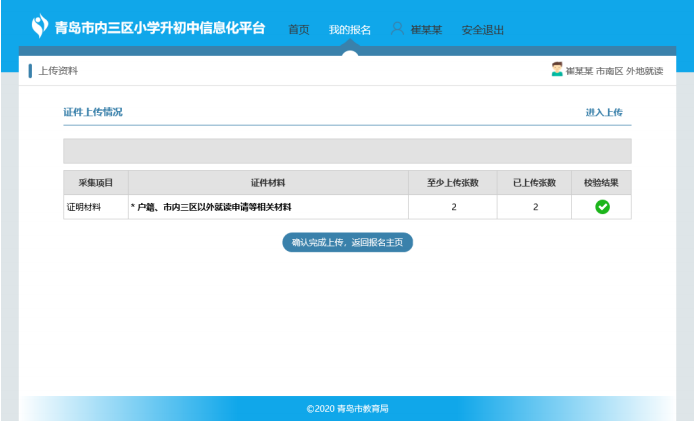The height and width of the screenshot is (425, 696).
Task: Click the platform title 青岛市内三区小学升初中信息化平台
Action: click(x=160, y=27)
